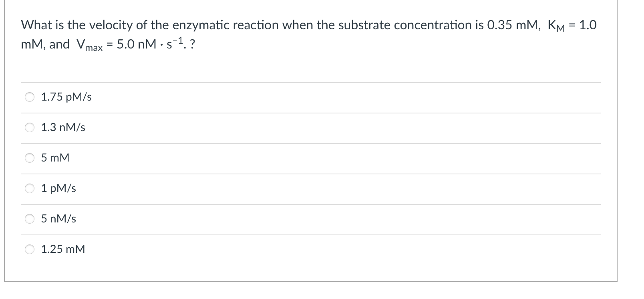Viewport: 644px width, 299px height.
Task: Click the answer label text 5 mM
Action: click(x=54, y=158)
